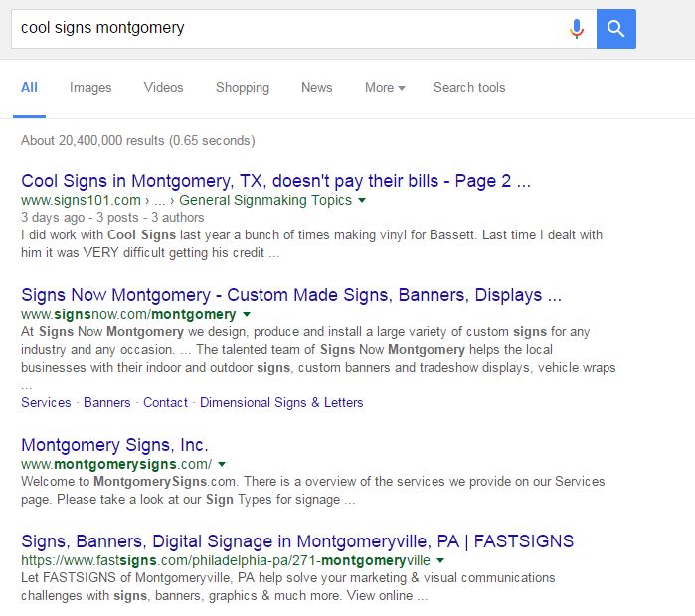This screenshot has width=695, height=616.
Task: Open the Banners sitelink
Action: point(107,403)
